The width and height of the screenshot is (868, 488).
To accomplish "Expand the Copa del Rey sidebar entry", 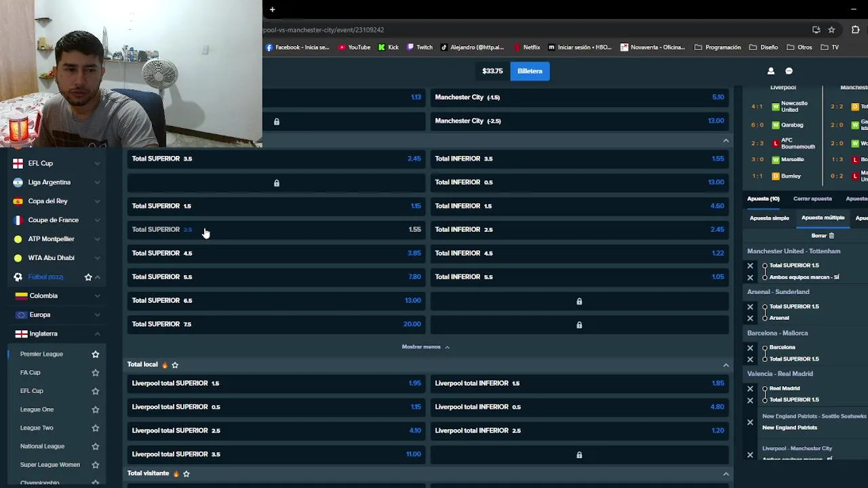I will (x=97, y=201).
